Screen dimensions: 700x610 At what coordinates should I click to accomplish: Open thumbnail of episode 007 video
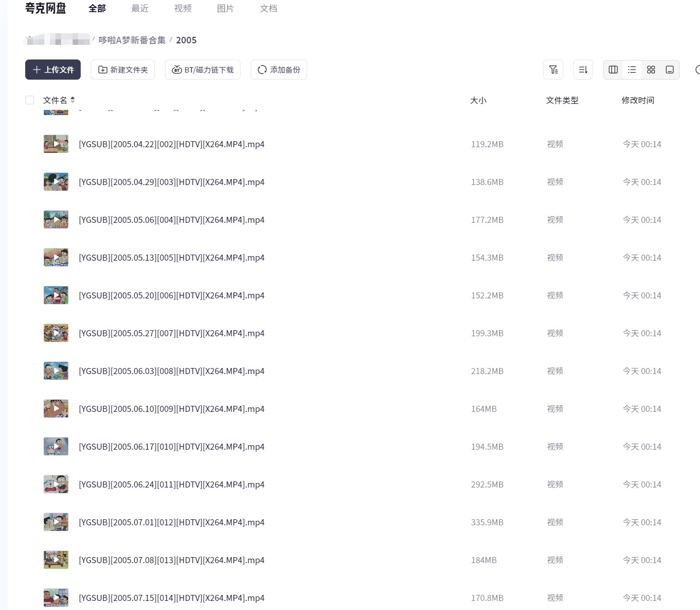56,333
